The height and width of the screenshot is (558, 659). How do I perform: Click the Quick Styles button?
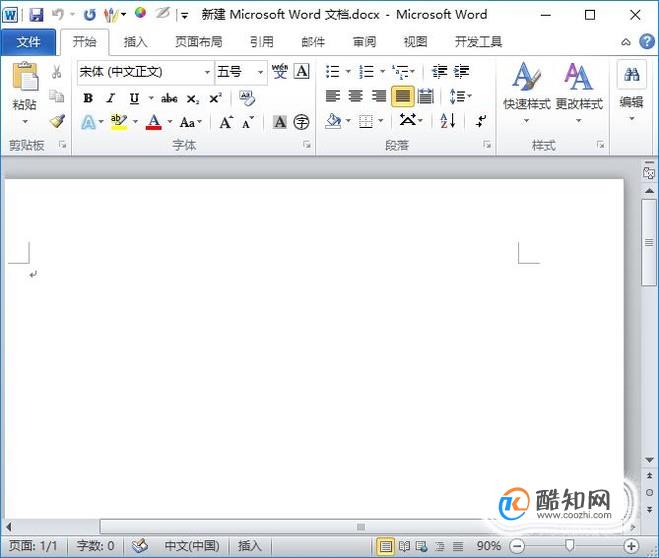pyautogui.click(x=527, y=93)
